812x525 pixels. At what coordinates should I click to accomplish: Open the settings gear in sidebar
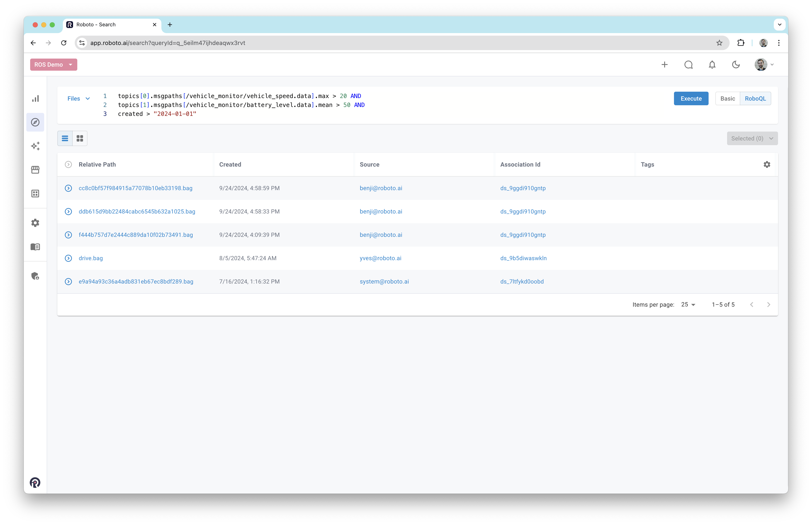(x=35, y=223)
